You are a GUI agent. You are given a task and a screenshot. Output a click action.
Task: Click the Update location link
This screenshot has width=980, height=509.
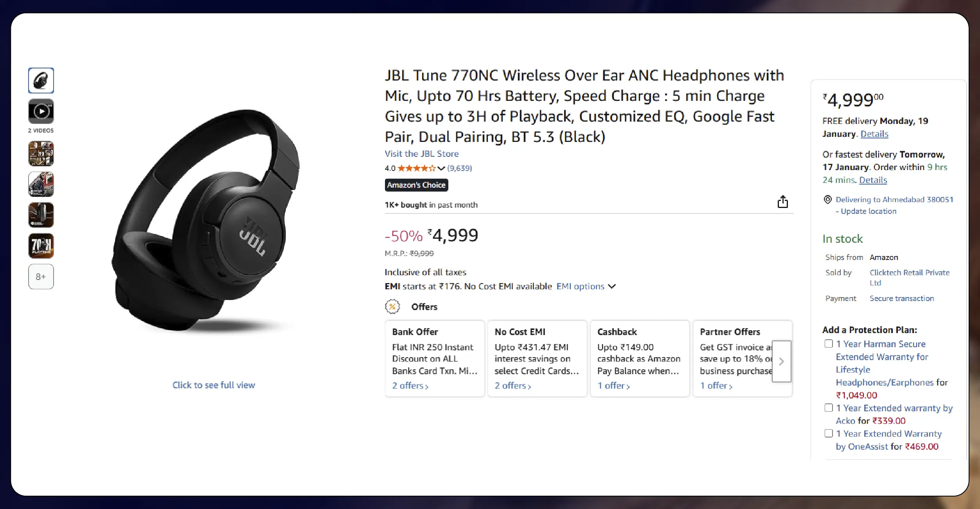pos(868,211)
